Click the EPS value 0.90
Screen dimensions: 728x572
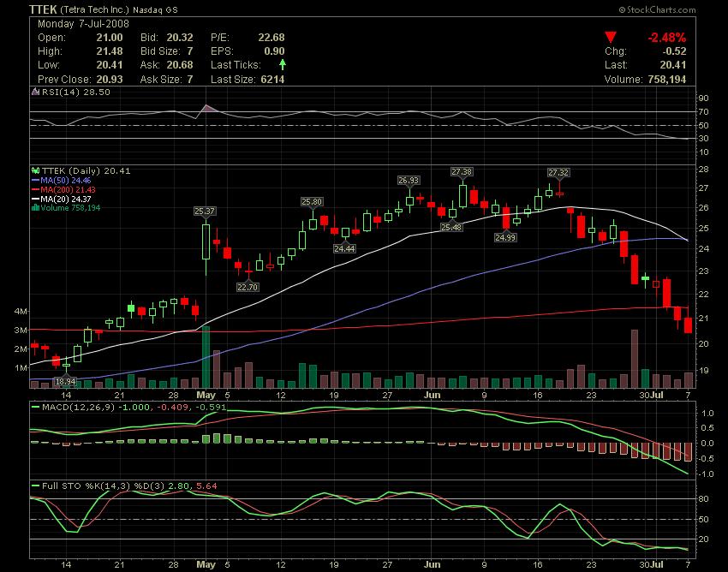click(274, 51)
